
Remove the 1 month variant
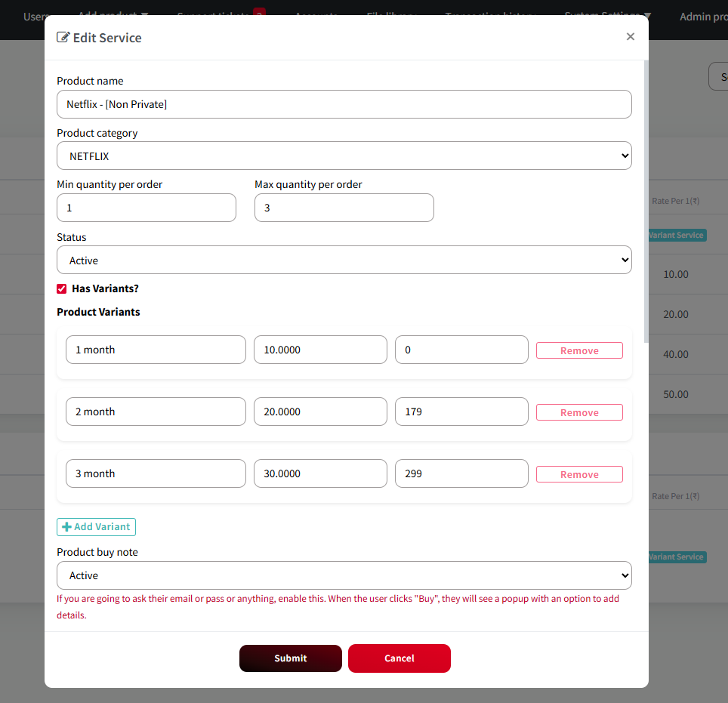(x=579, y=350)
